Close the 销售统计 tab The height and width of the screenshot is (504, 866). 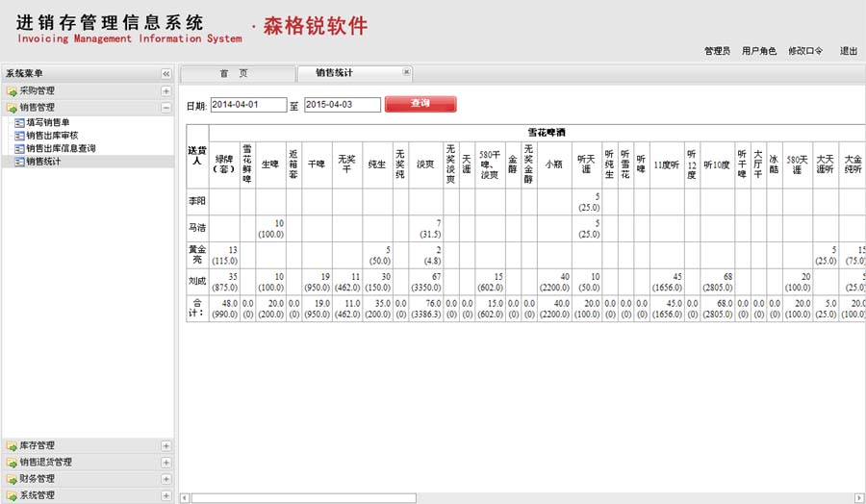(406, 72)
